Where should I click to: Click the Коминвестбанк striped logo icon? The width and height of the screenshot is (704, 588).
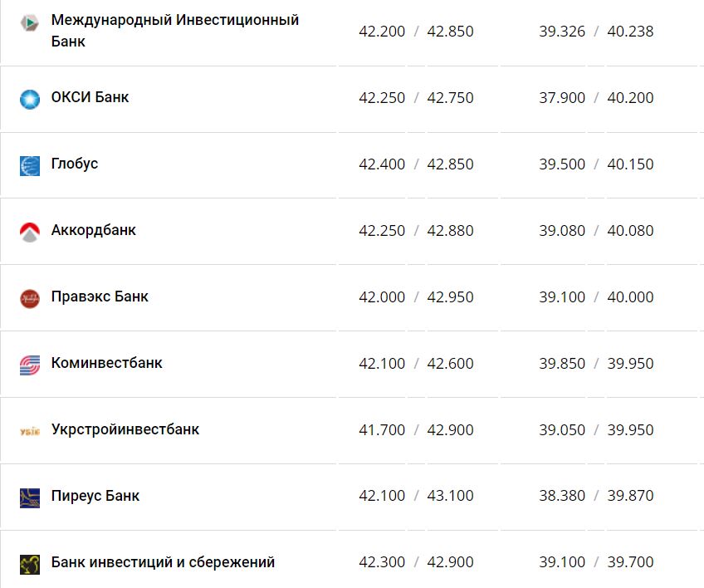pyautogui.click(x=30, y=365)
